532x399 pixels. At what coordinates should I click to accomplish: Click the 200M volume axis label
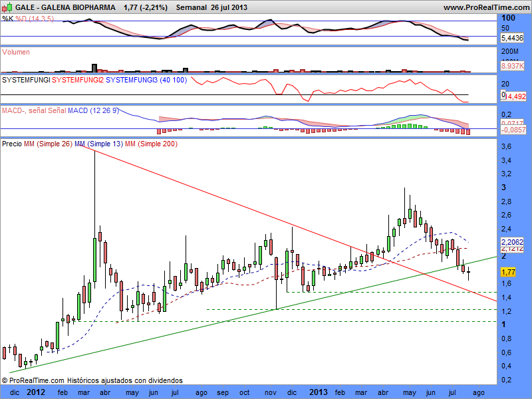510,52
